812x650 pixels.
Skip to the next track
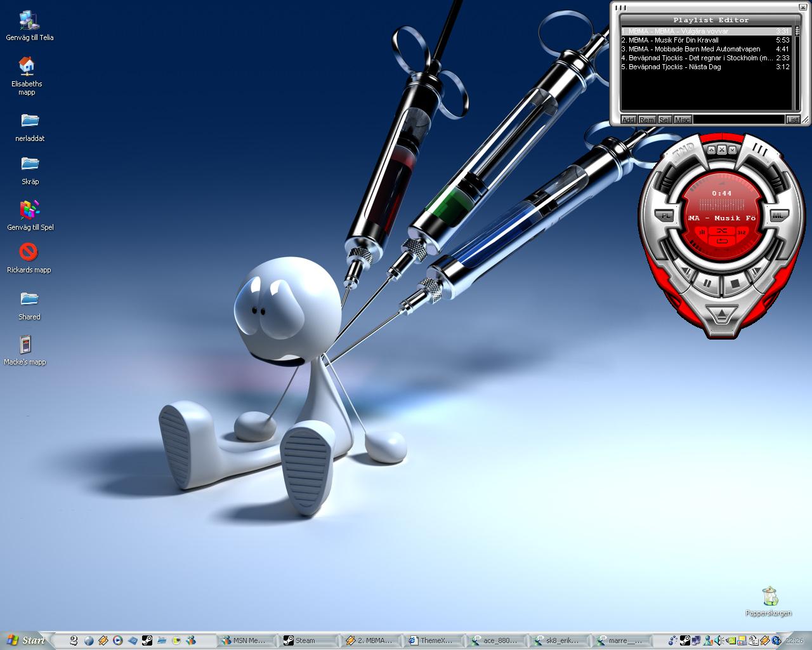[x=757, y=271]
